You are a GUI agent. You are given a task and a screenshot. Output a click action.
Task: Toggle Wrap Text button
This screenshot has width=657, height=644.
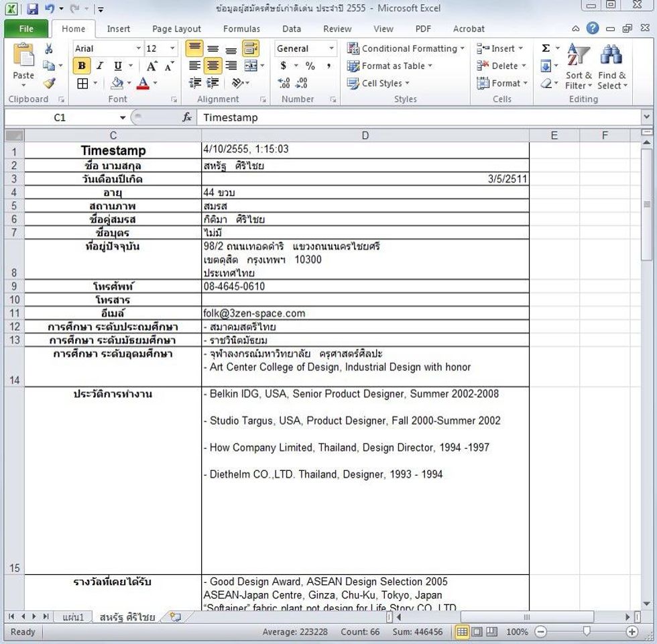coord(250,48)
